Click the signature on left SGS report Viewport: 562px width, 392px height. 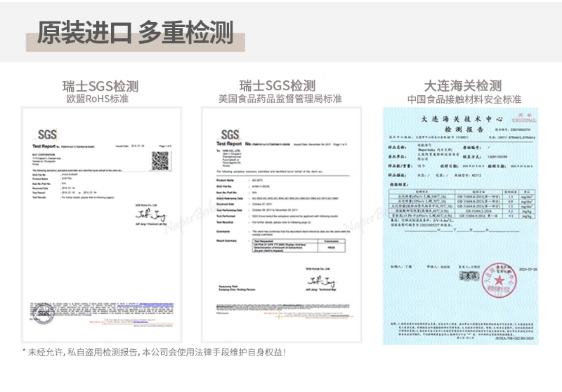(151, 216)
